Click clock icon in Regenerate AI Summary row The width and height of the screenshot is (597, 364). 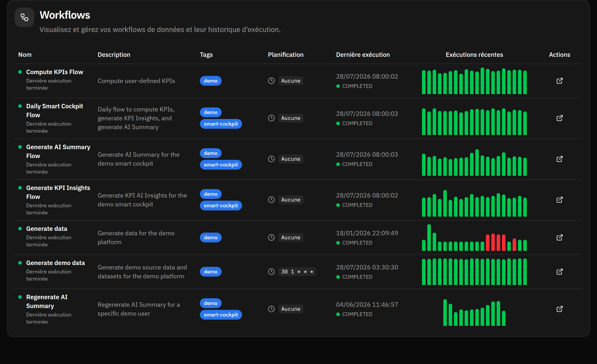[x=271, y=309]
